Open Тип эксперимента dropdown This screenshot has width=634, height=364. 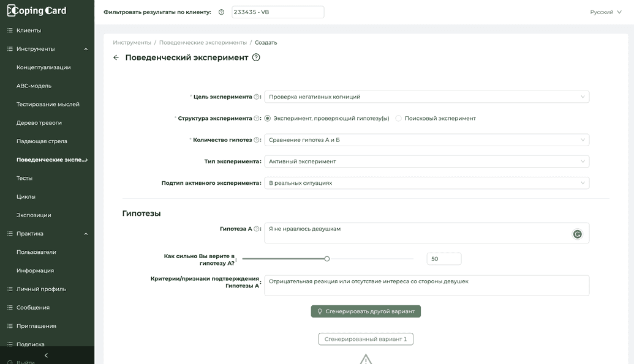pyautogui.click(x=426, y=162)
